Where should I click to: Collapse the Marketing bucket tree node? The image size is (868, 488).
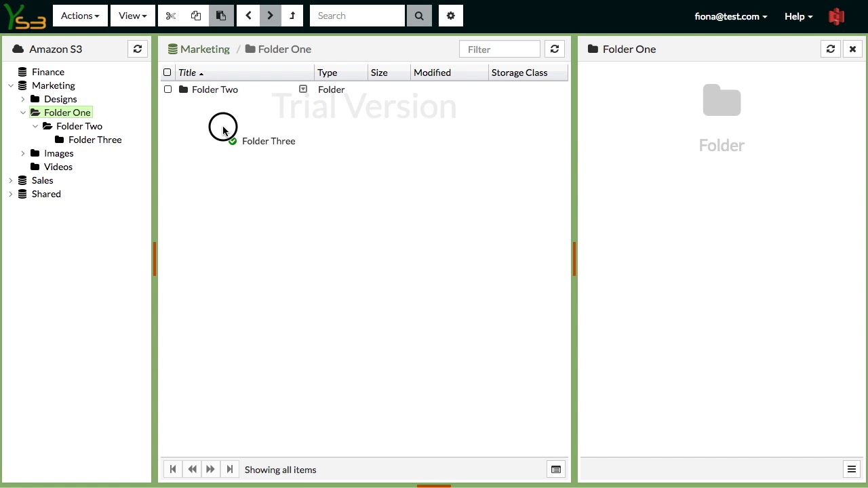tap(11, 85)
